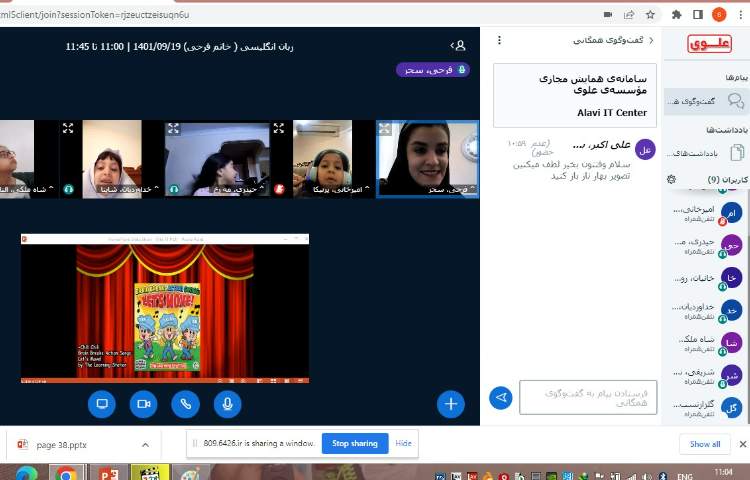Click the camera indicator icon in address bar
Viewport: 750px width, 480px height.
(x=608, y=15)
